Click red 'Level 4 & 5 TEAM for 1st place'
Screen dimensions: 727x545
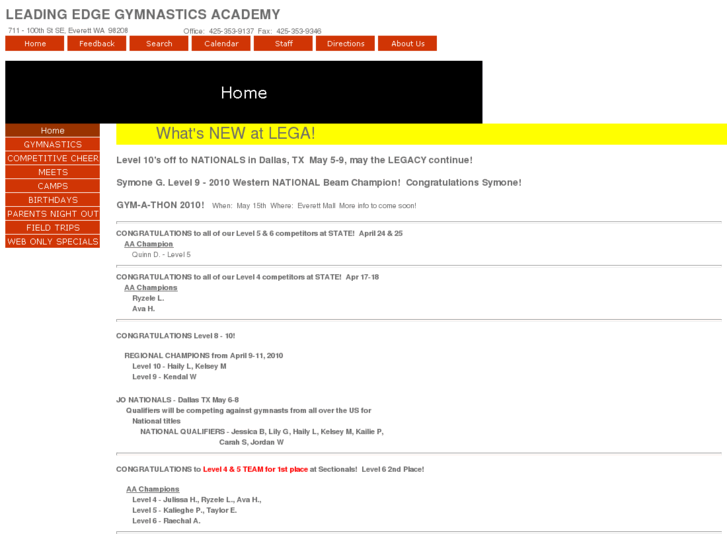pos(255,469)
